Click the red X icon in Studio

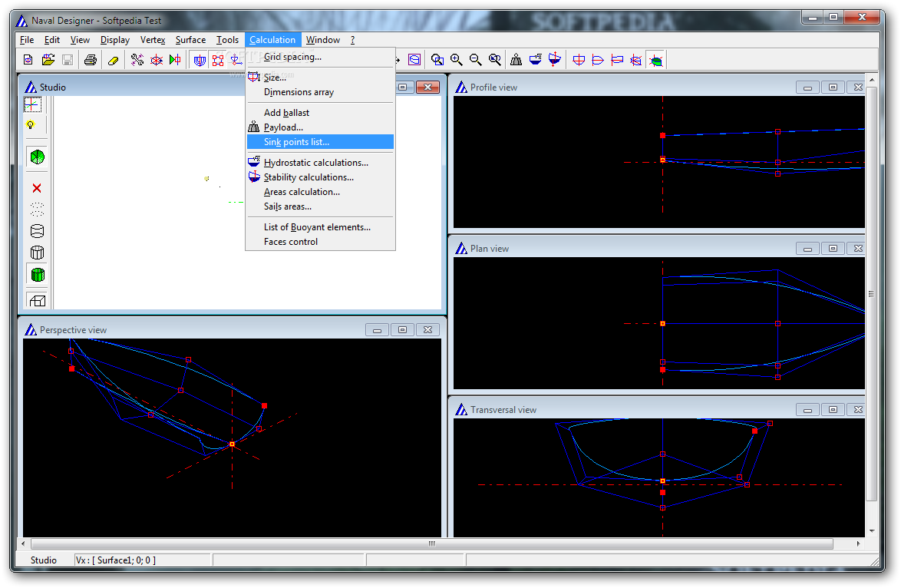point(37,188)
